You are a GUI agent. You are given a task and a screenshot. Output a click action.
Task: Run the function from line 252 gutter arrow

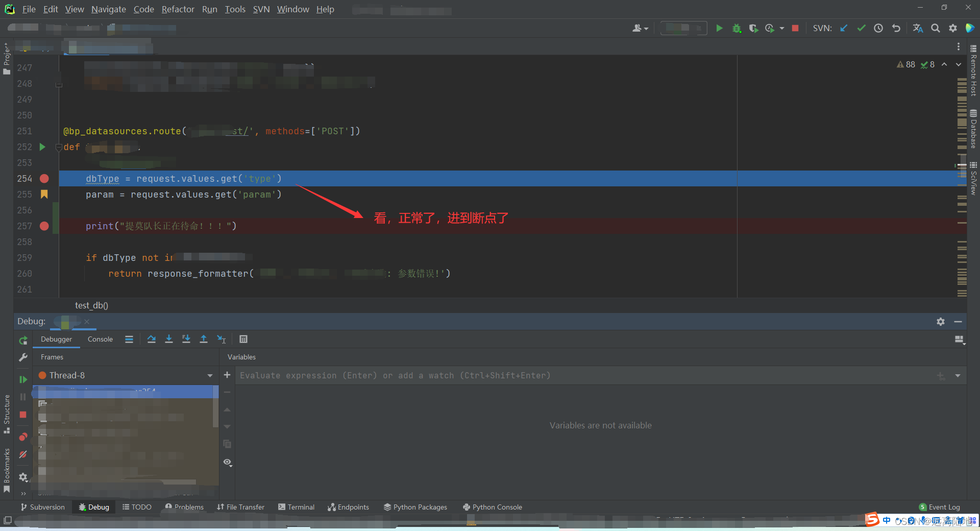pyautogui.click(x=42, y=147)
